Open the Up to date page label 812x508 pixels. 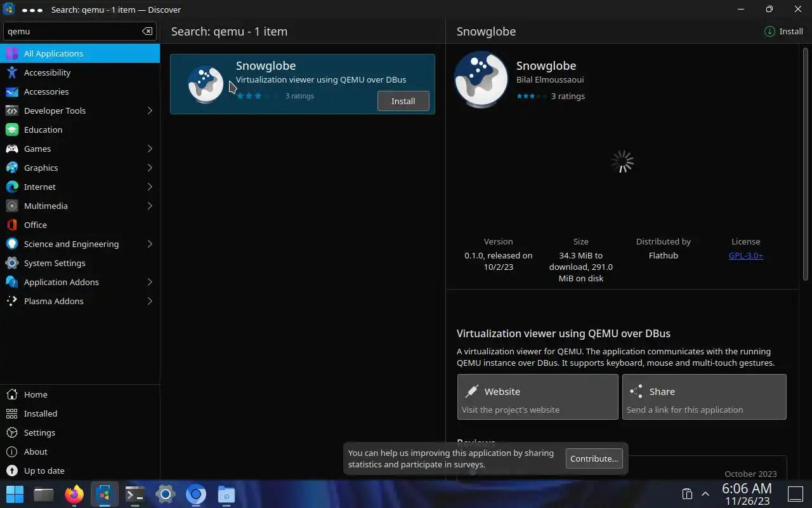44,471
